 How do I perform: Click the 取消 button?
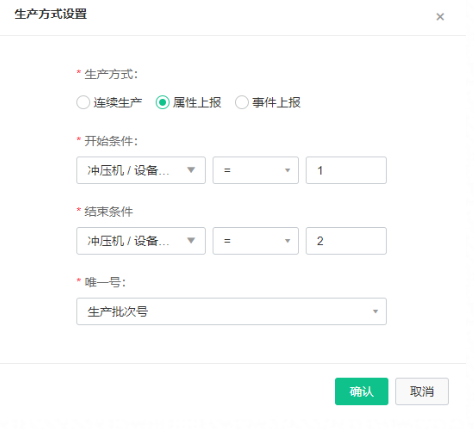pyautogui.click(x=422, y=391)
